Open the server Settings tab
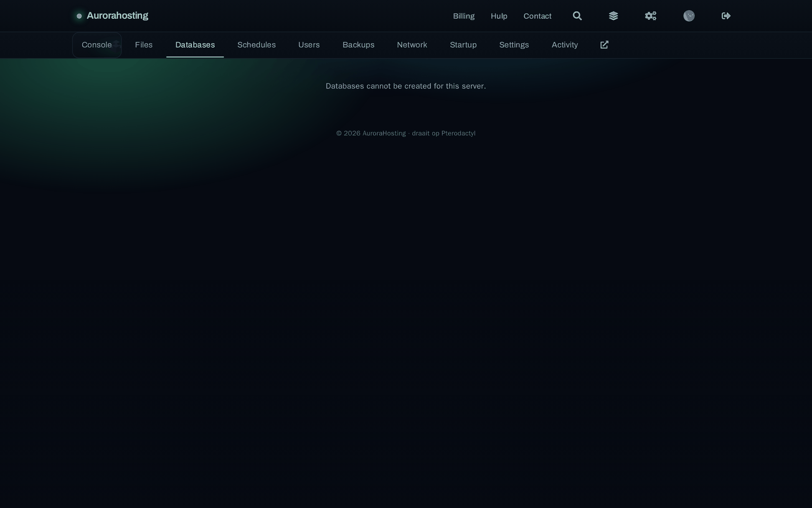 tap(514, 45)
